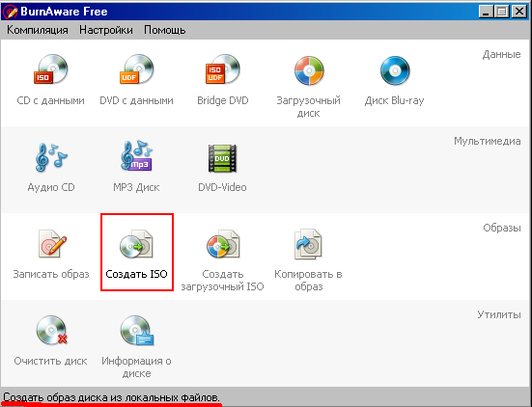Start the DVD-Video project
Screen dimensions: 532x407
point(222,167)
